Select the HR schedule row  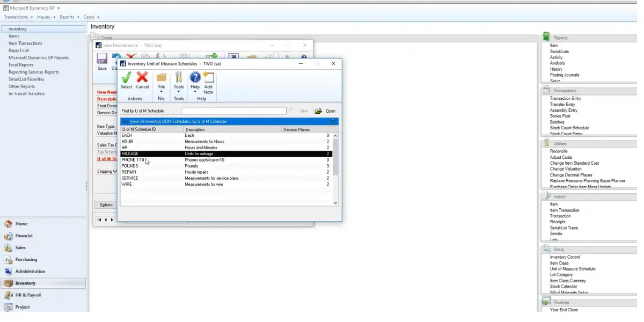[226, 148]
